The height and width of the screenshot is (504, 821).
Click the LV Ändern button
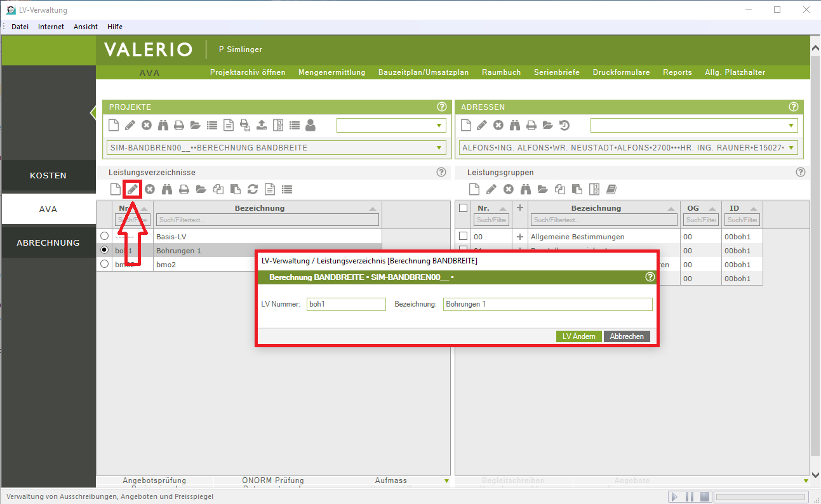(x=578, y=336)
